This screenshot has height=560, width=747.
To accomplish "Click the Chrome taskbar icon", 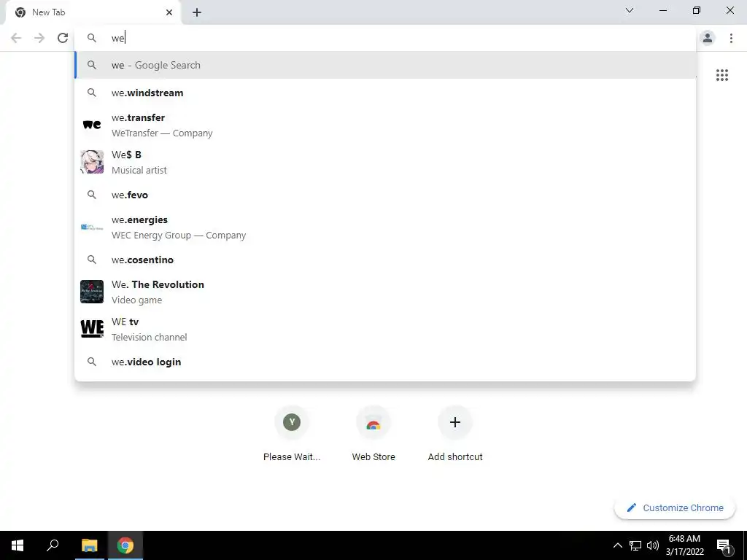I will point(125,545).
